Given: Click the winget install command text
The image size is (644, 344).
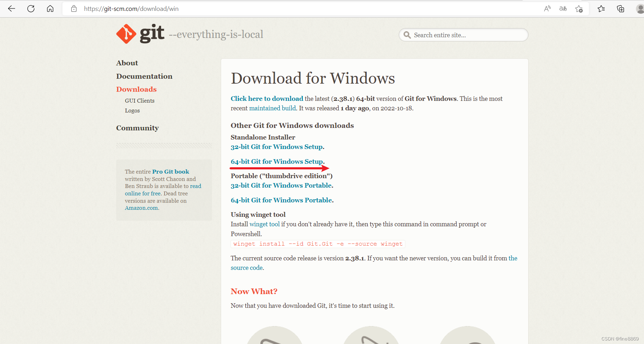Looking at the screenshot, I should (x=318, y=244).
